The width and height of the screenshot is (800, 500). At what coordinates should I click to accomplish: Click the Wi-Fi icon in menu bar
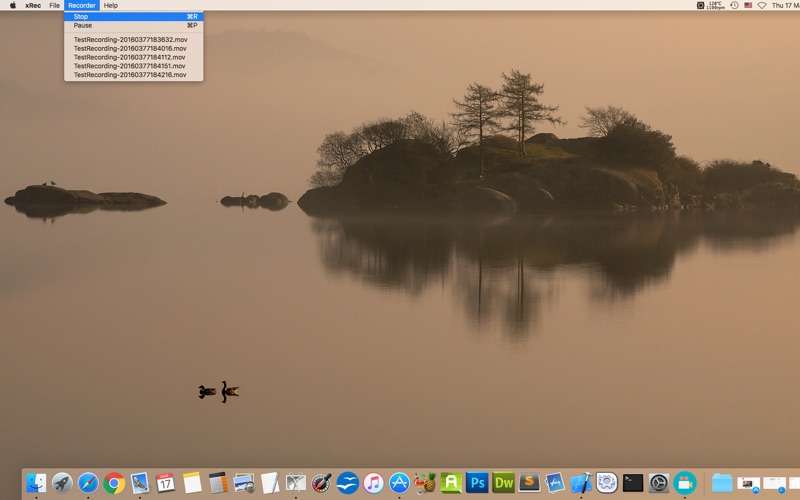(762, 5)
